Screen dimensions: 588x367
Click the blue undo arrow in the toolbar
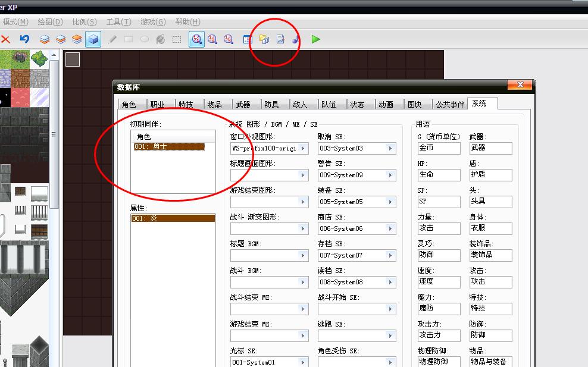(24, 39)
